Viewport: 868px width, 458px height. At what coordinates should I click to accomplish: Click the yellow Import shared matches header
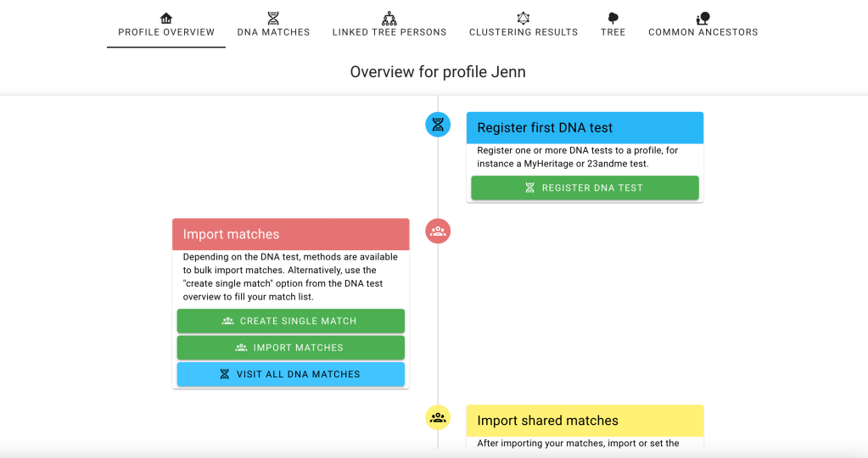(585, 421)
